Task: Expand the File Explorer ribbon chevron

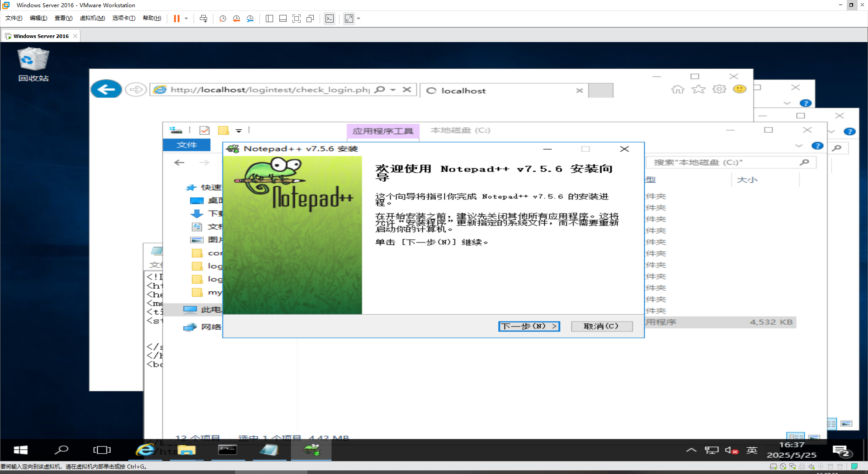Action: tap(799, 146)
